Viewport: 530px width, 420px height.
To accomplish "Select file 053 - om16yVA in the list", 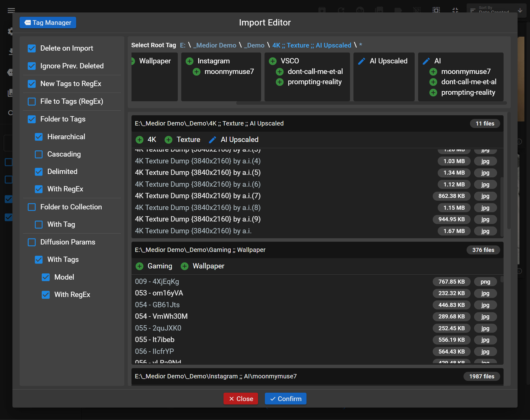I will point(159,293).
